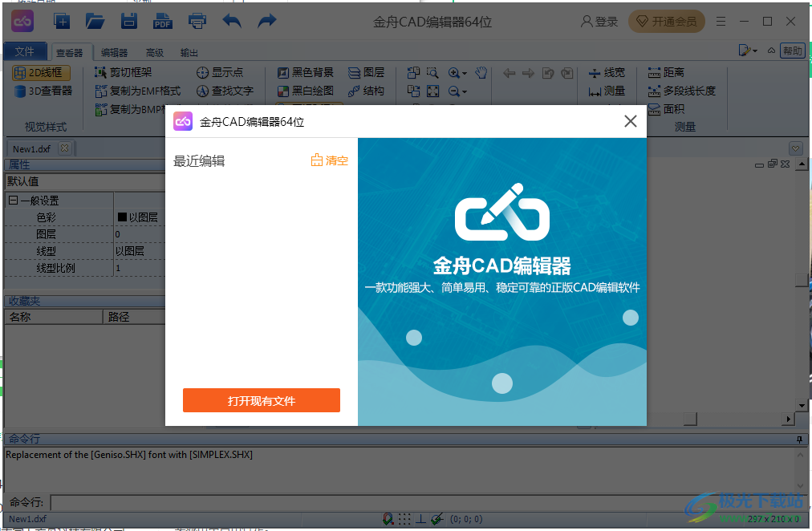Toggle the ortho icon in status bar
This screenshot has height=531, width=812.
[420, 519]
